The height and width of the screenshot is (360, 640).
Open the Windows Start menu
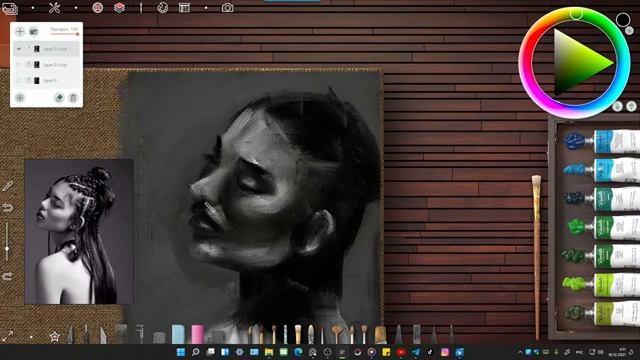[x=181, y=352]
